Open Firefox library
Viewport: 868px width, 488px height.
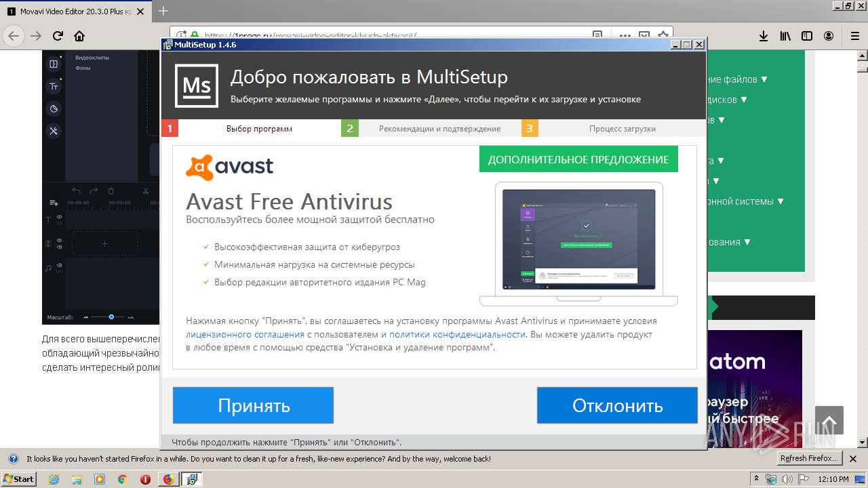pyautogui.click(x=785, y=36)
